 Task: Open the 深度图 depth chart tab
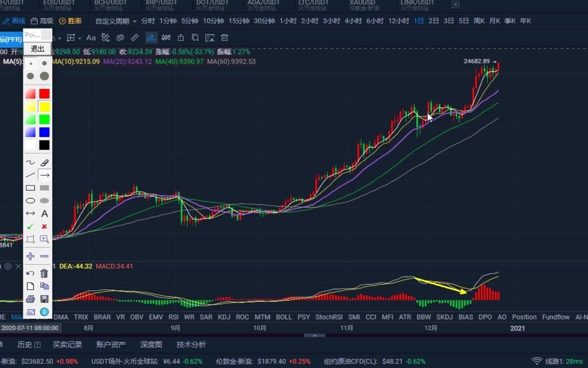[x=151, y=344]
